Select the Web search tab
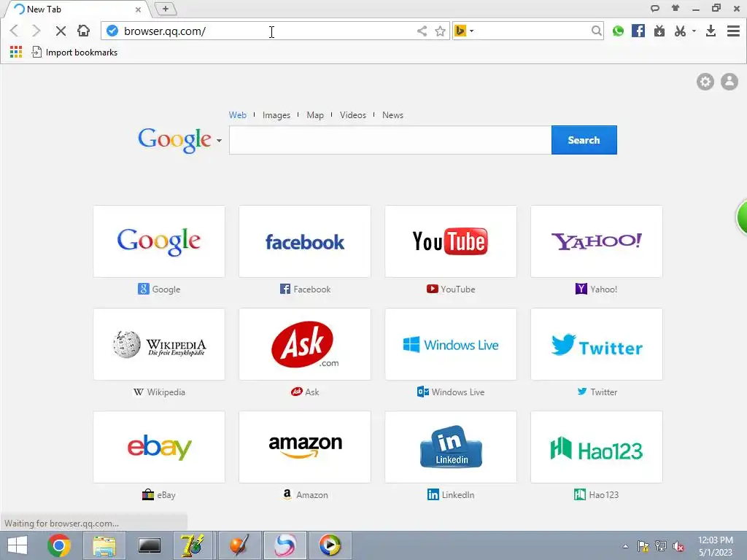 coord(238,114)
